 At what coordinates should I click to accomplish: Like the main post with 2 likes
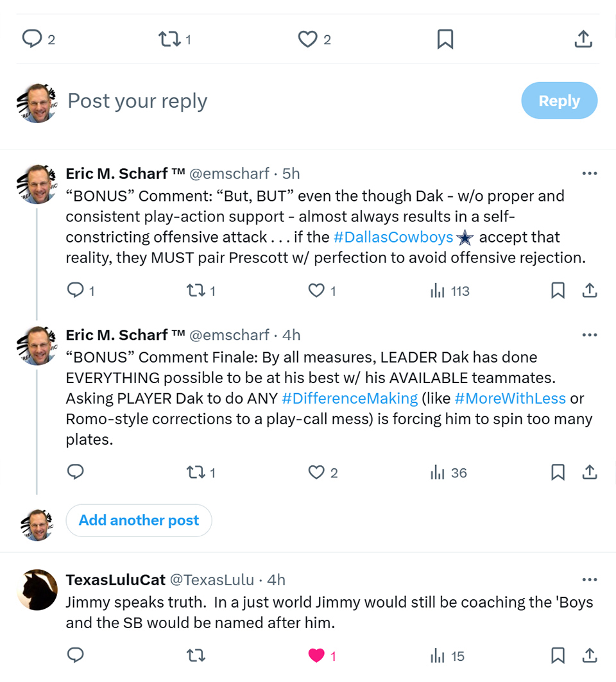314,39
